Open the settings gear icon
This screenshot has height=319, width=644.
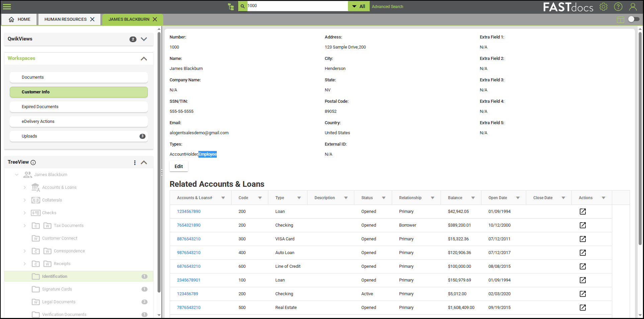coord(604,7)
